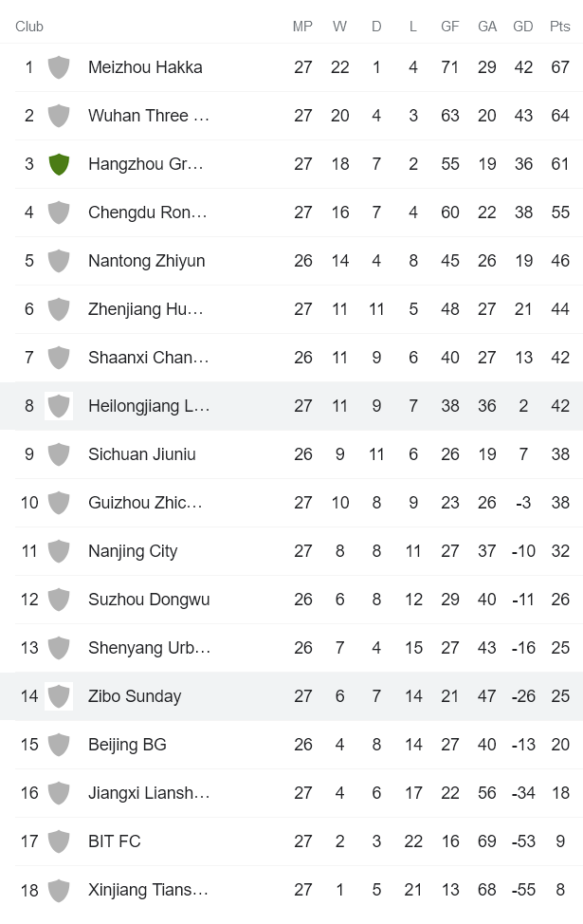Select the green Hangzhou crest badge
Viewport: 583px width, 924px height.
pos(59,163)
